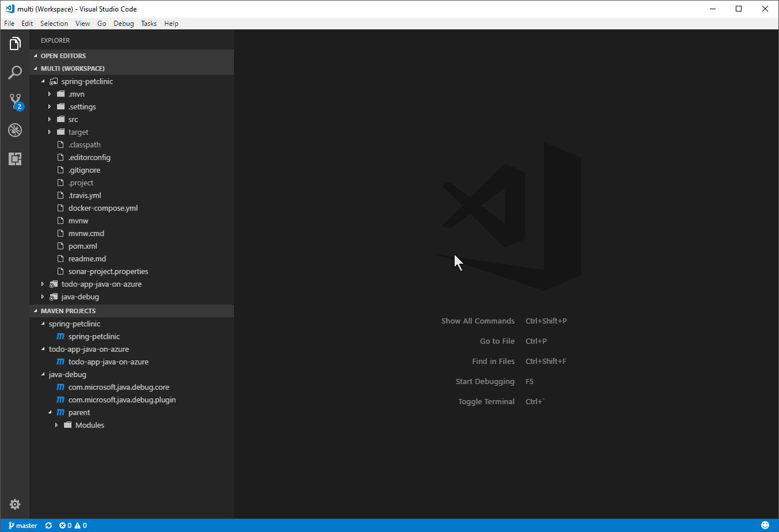The height and width of the screenshot is (532, 779).
Task: Click the Find in Files hint text
Action: tap(493, 362)
